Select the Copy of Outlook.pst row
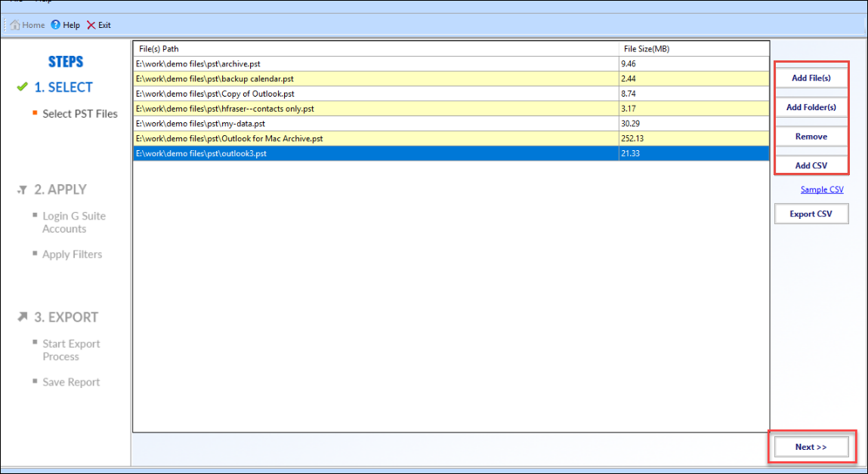Viewport: 868px width, 474px height. 451,94
